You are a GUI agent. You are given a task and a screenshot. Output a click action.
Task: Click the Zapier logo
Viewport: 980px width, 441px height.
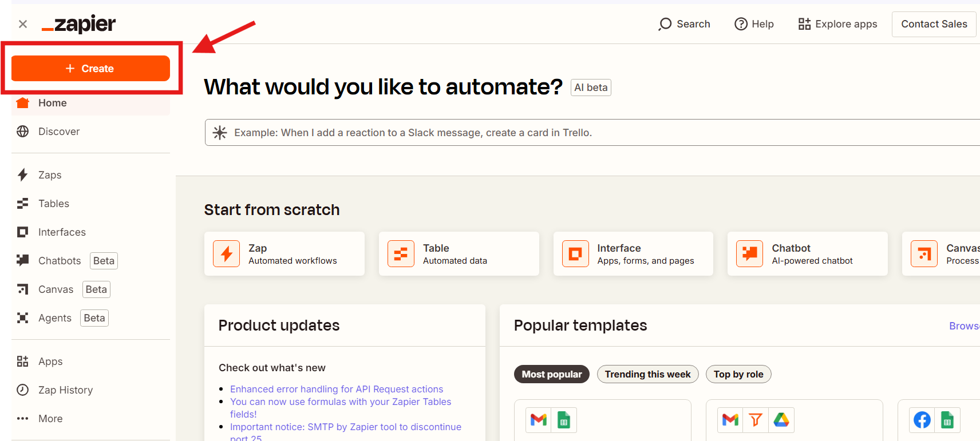[79, 24]
